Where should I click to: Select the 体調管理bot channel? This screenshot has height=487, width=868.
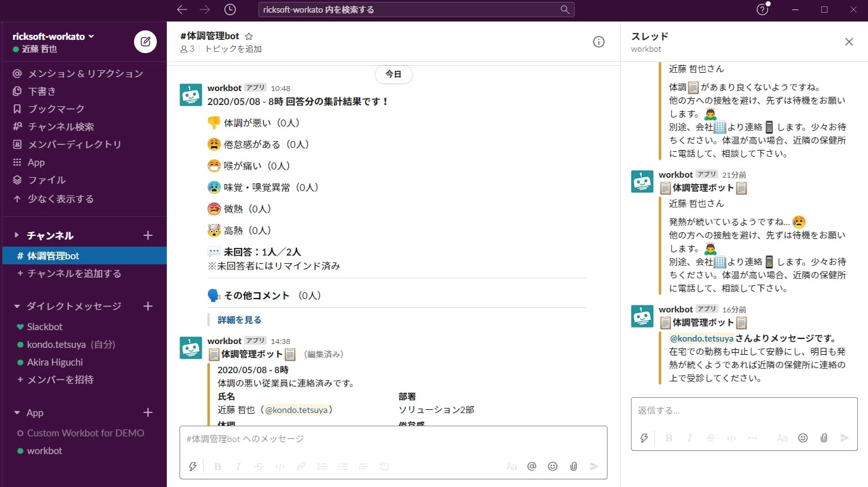tap(83, 256)
